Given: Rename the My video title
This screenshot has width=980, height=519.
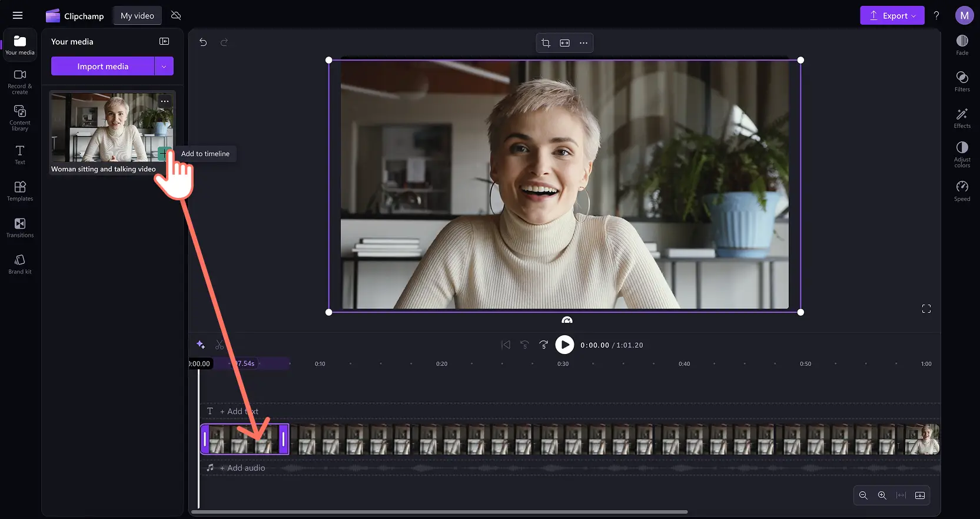Looking at the screenshot, I should point(137,16).
